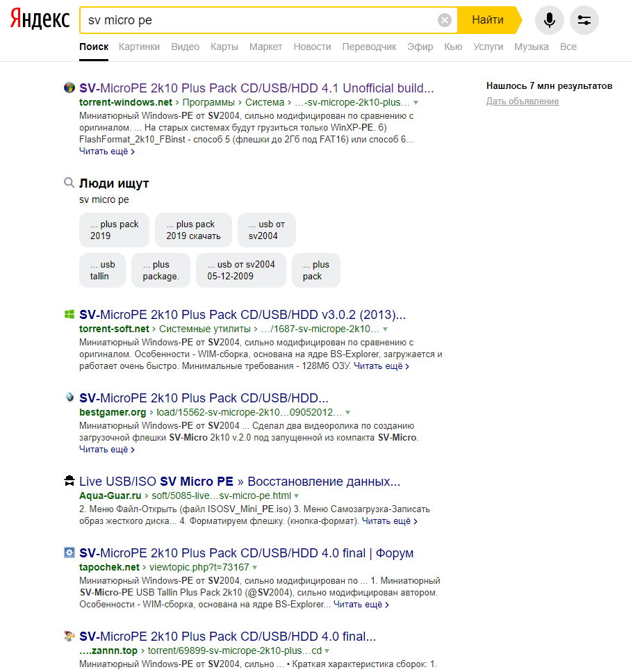Image resolution: width=633 pixels, height=672 pixels.
Task: Select suggestion chip '... plus pack'
Action: pyautogui.click(x=316, y=270)
